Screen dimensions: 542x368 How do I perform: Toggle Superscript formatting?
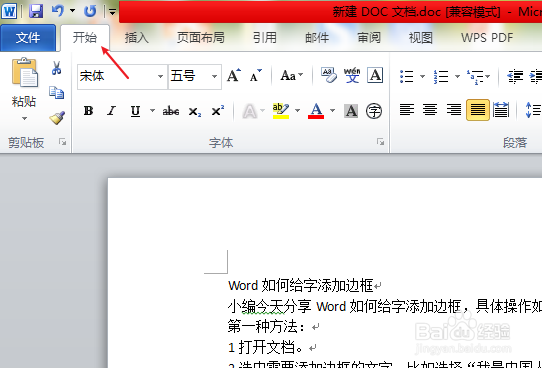(x=218, y=111)
